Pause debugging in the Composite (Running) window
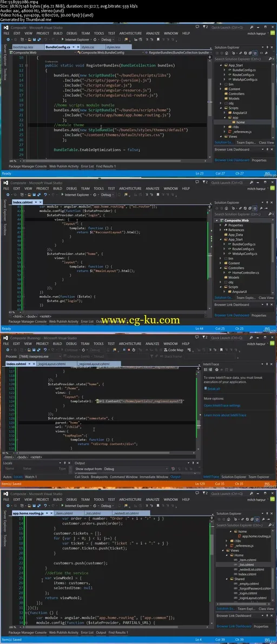277x644 pixels. pyautogui.click(x=124, y=350)
